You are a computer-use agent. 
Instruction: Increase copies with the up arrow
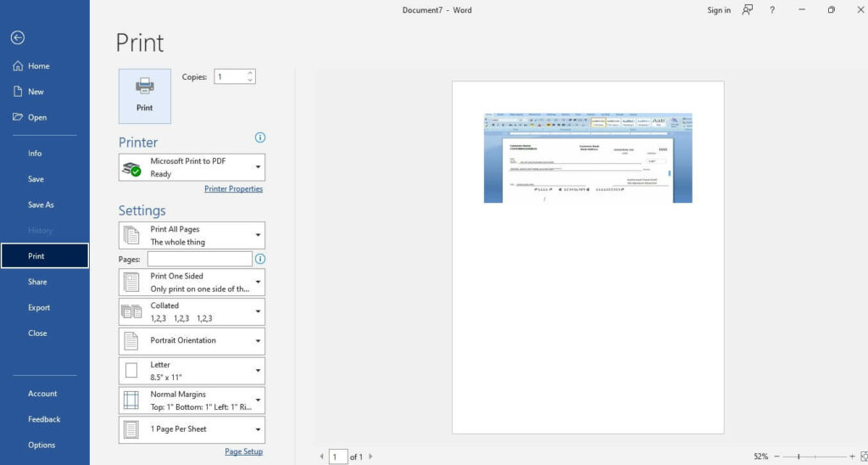[x=250, y=73]
